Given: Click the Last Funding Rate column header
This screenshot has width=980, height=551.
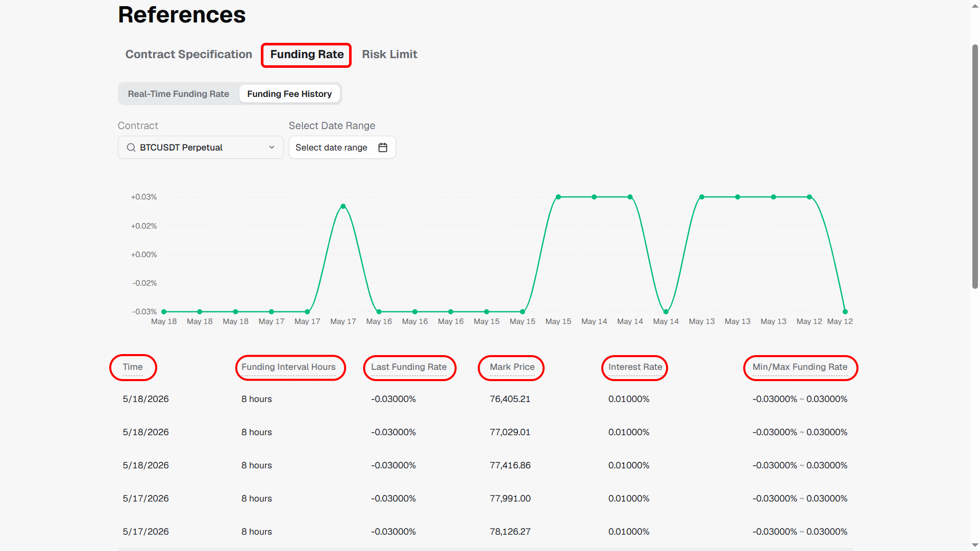Looking at the screenshot, I should [x=409, y=367].
